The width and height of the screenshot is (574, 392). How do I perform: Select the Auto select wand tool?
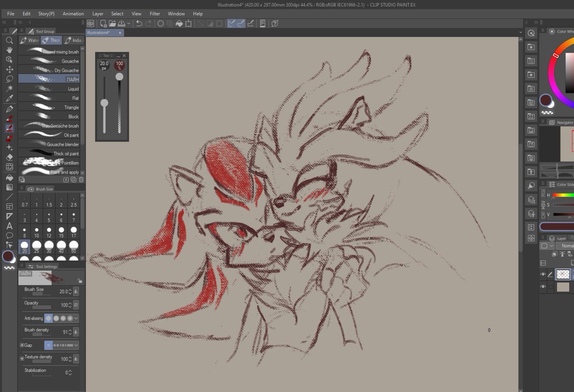pyautogui.click(x=9, y=88)
